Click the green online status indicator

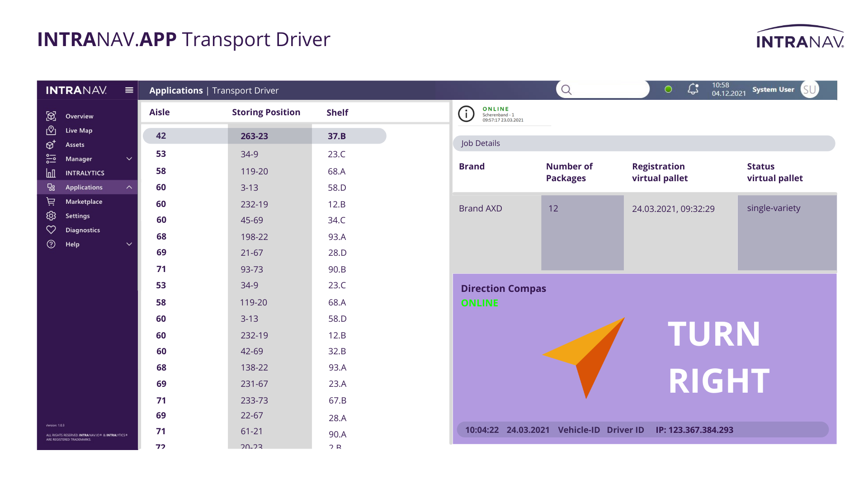[668, 89]
